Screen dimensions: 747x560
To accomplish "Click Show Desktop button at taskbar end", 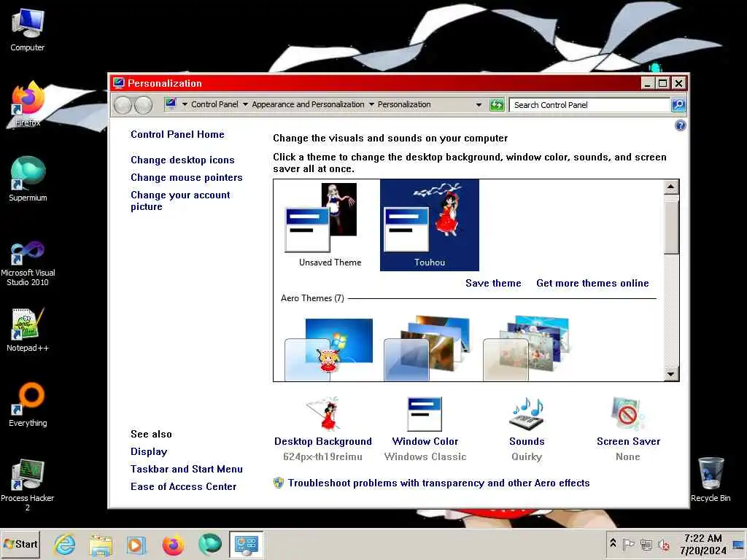I will click(739, 544).
